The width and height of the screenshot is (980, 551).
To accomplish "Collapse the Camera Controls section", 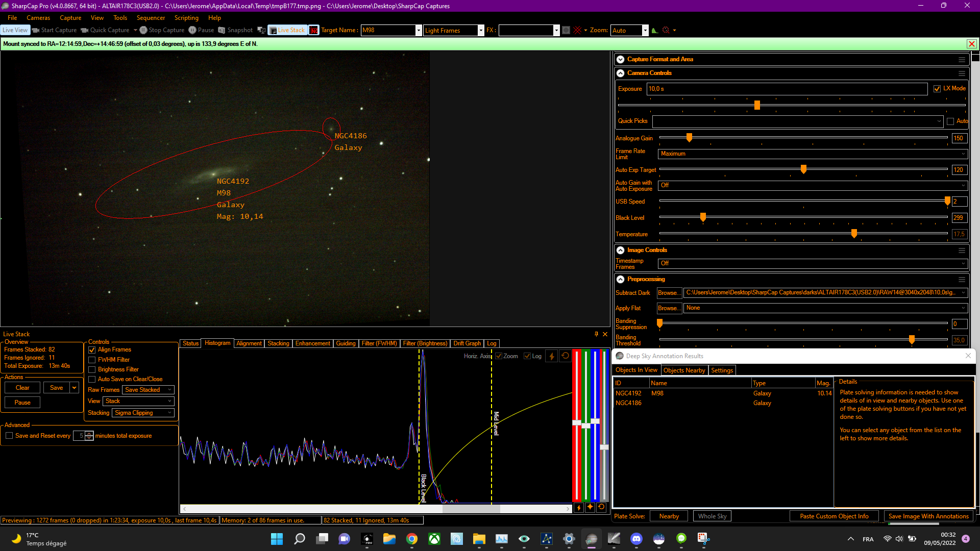I will point(621,73).
